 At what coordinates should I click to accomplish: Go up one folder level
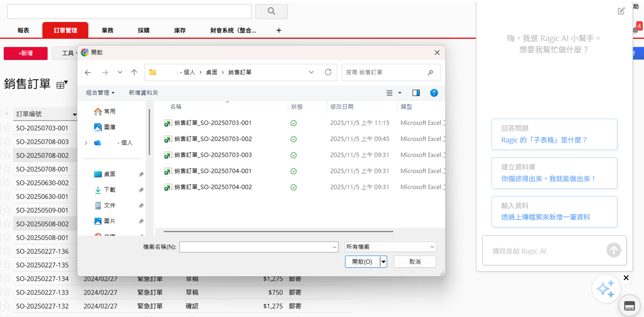pos(134,72)
